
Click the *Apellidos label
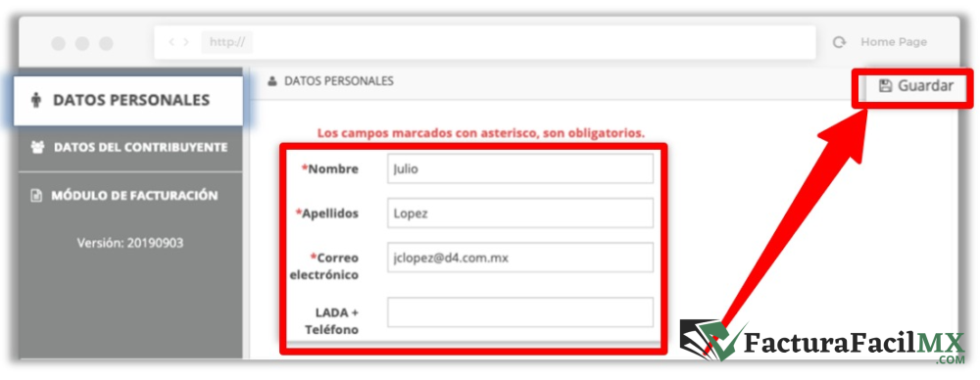[x=327, y=214]
